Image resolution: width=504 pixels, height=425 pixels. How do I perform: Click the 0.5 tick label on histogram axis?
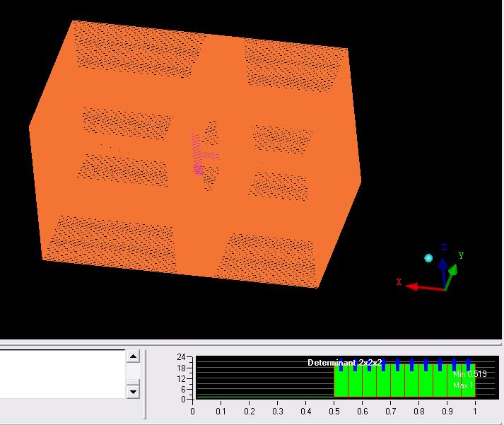pos(334,412)
